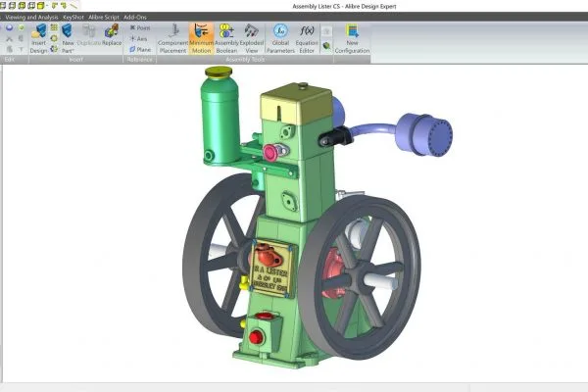
Task: Click the gear icon in Insert group
Action: (x=54, y=38)
